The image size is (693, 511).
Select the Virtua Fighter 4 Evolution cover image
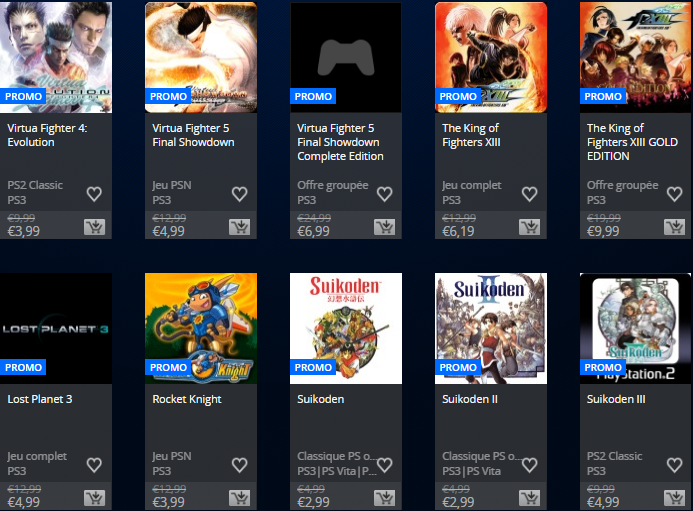coord(56,57)
